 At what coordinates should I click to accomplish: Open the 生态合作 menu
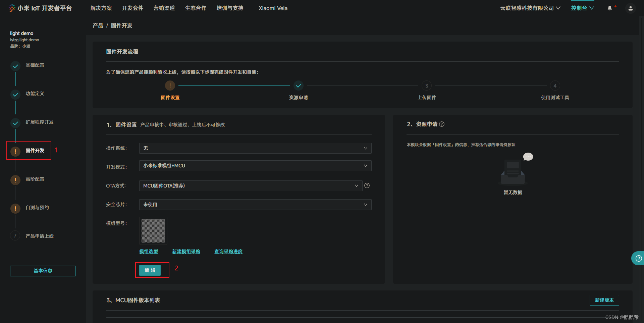[x=196, y=8]
